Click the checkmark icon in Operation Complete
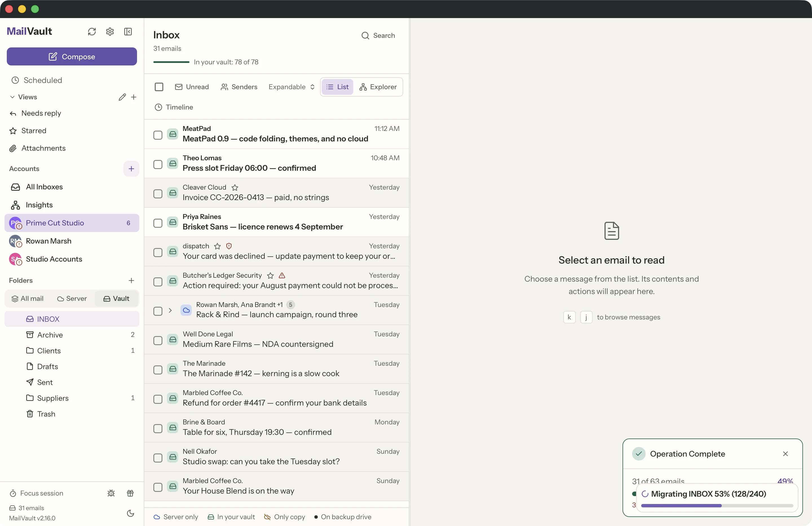This screenshot has height=526, width=812. point(639,454)
